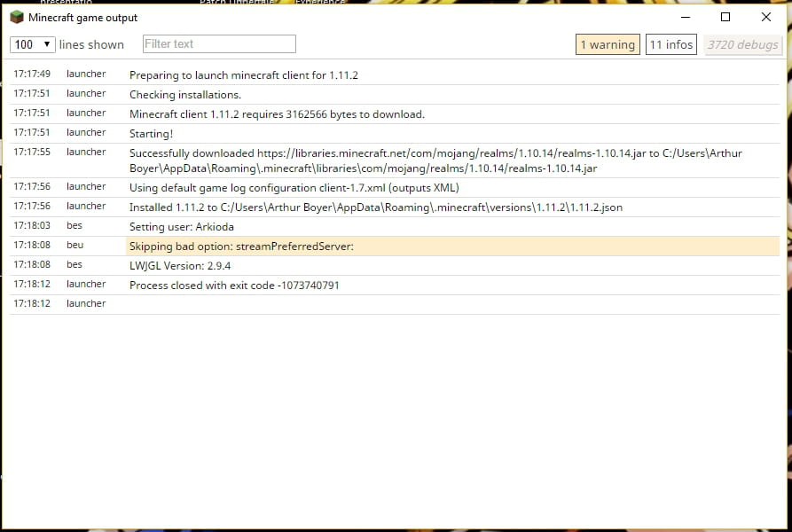The width and height of the screenshot is (792, 532).
Task: Select the 'Checking installations.' log line
Action: [395, 95]
